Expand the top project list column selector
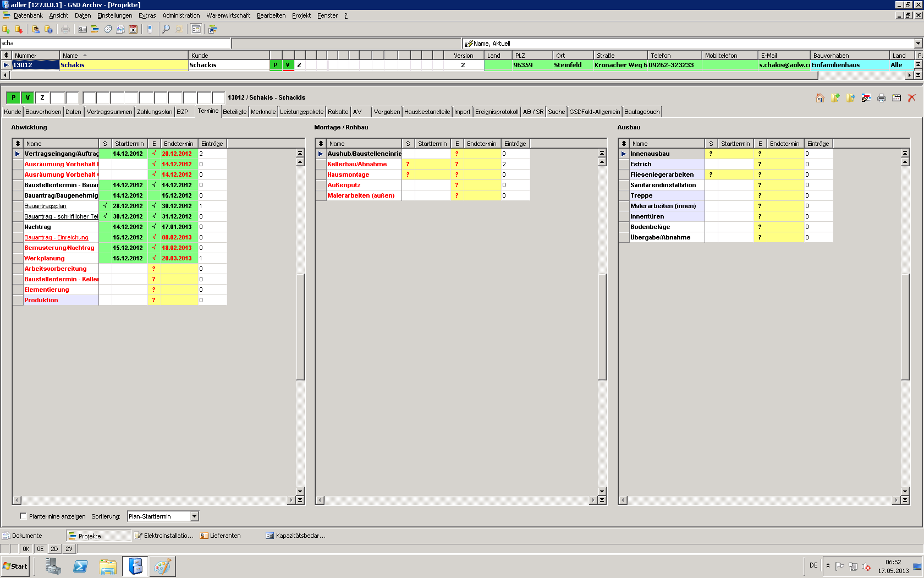924x578 pixels. pos(6,56)
